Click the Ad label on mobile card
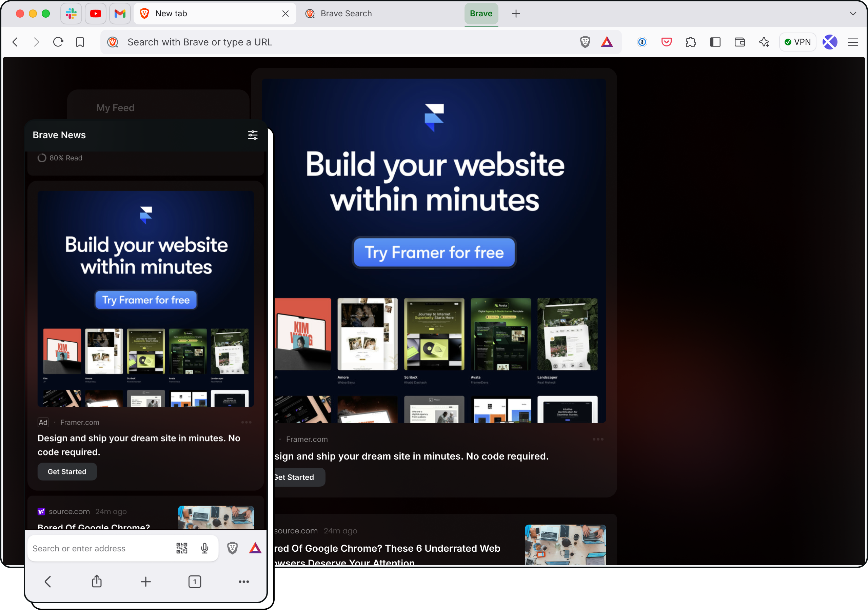The width and height of the screenshot is (868, 610). 43,422
